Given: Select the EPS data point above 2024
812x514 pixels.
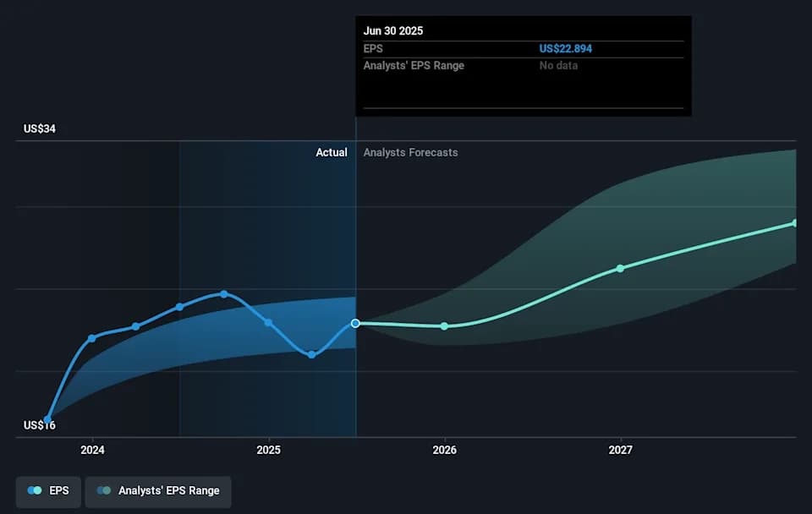Looking at the screenshot, I should point(91,338).
